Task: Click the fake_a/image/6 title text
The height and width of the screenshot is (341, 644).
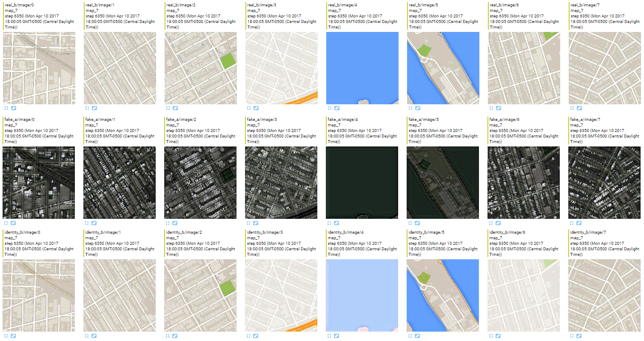Action: coord(504,120)
